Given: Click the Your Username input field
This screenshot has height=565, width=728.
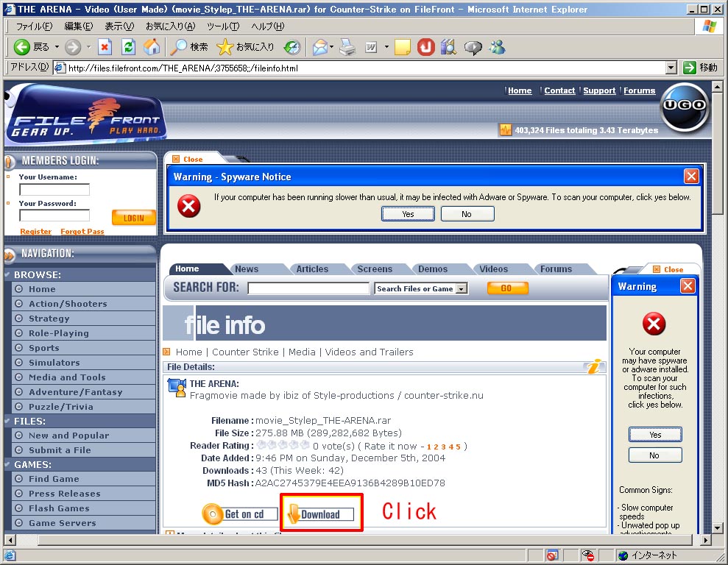Looking at the screenshot, I should pos(54,189).
